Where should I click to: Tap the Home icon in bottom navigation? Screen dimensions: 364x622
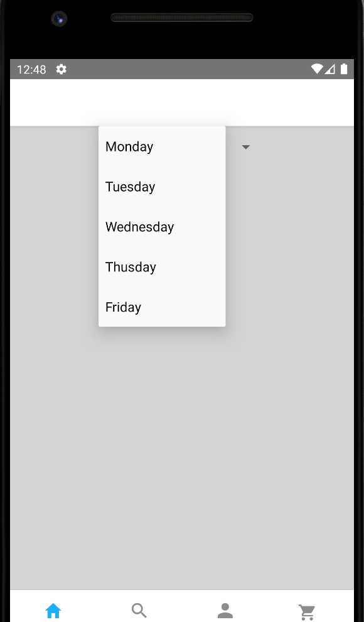53,611
